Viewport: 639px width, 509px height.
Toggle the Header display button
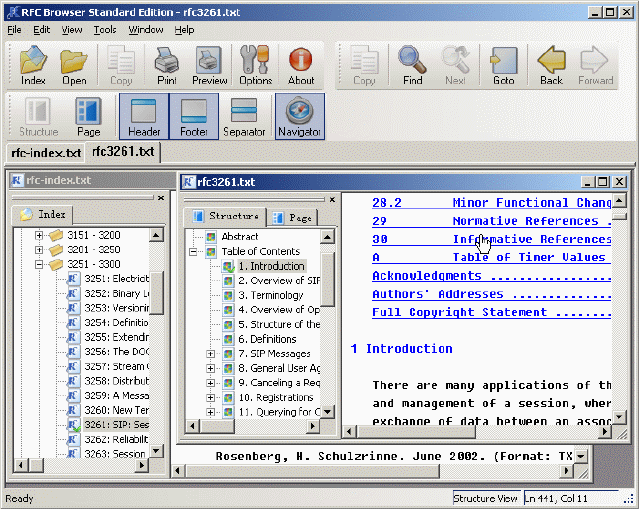point(144,117)
